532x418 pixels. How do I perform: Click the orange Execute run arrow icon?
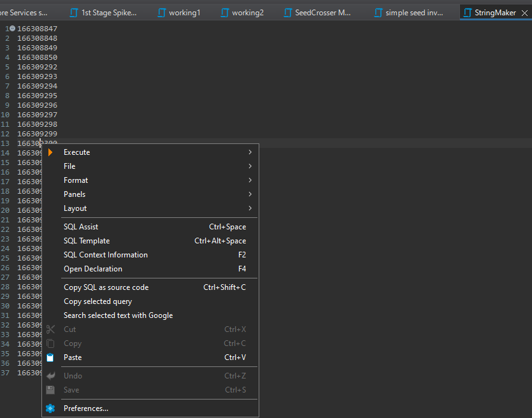[x=50, y=152]
